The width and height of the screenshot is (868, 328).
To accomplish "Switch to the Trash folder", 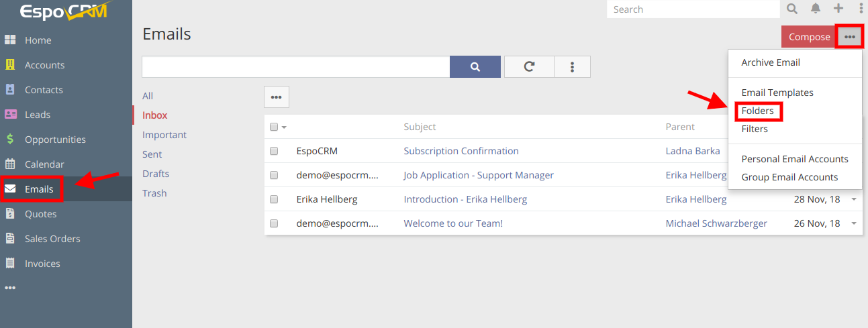I will pos(154,193).
